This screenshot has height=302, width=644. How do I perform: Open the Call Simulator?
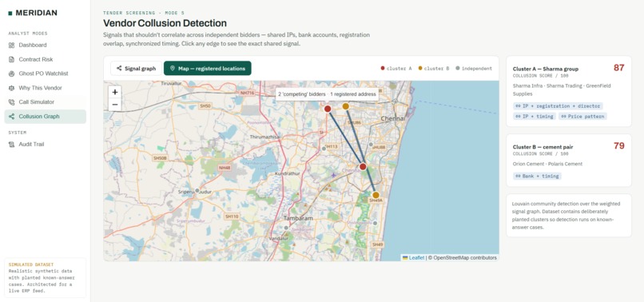click(46, 102)
